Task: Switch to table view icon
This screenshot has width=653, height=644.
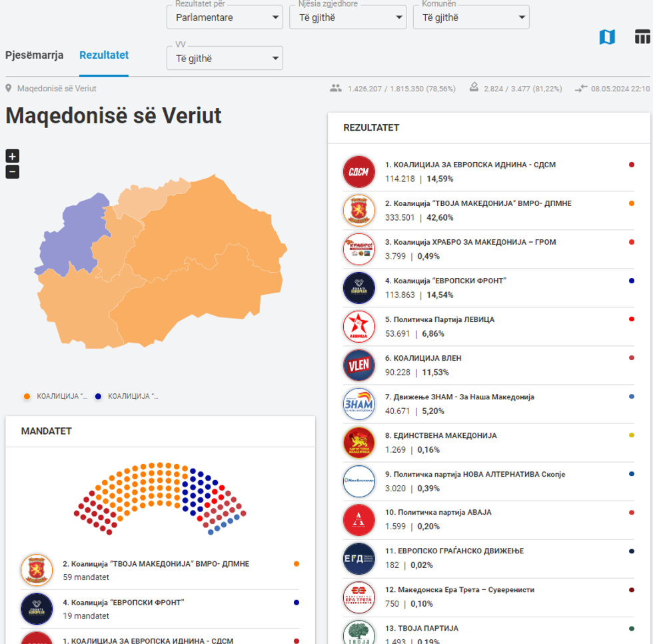Action: tap(642, 37)
